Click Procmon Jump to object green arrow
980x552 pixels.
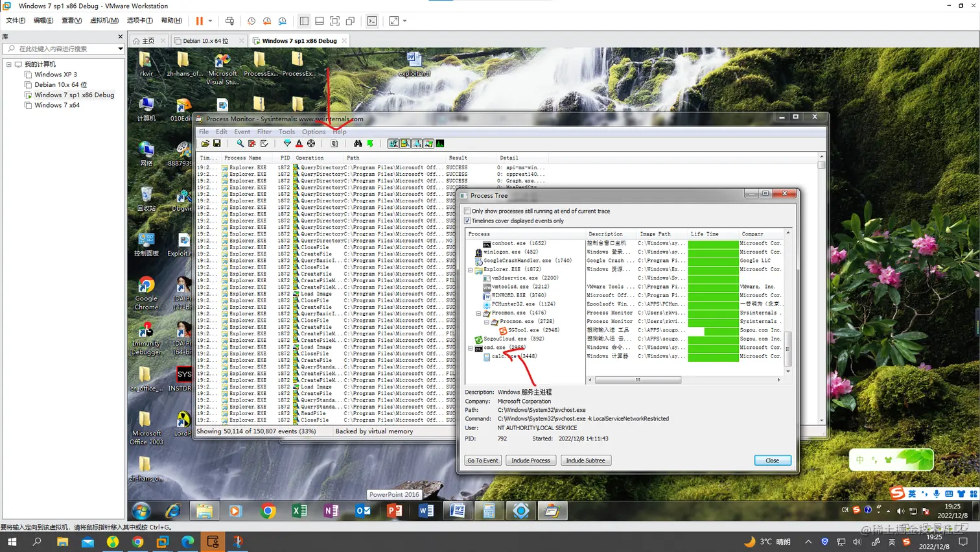(x=370, y=143)
